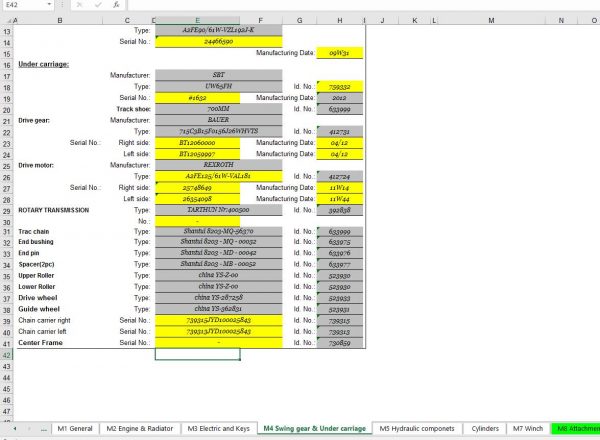
Task: Click the Left side serial 26354098
Action: (x=197, y=199)
